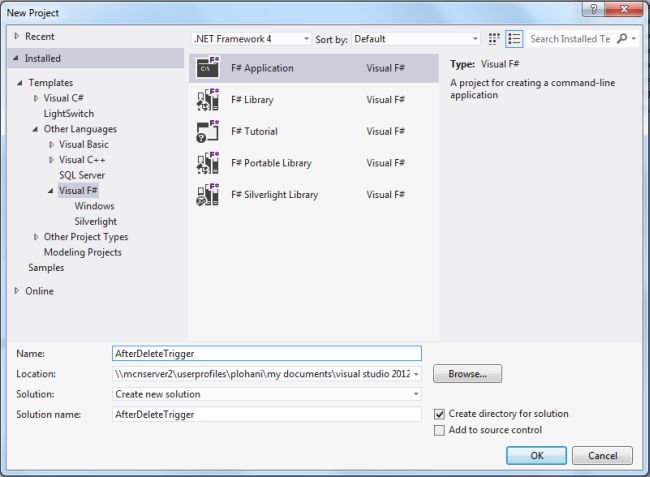Open the Sort by Default dropdown

coord(416,39)
